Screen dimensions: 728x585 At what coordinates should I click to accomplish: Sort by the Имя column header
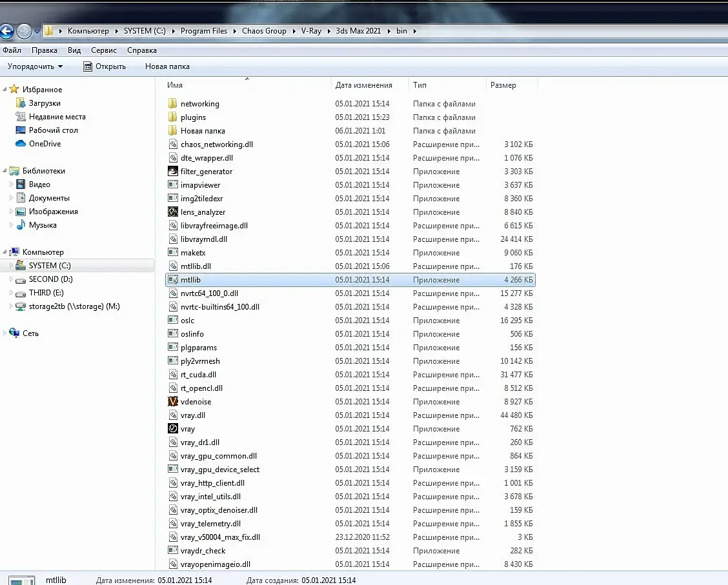247,85
